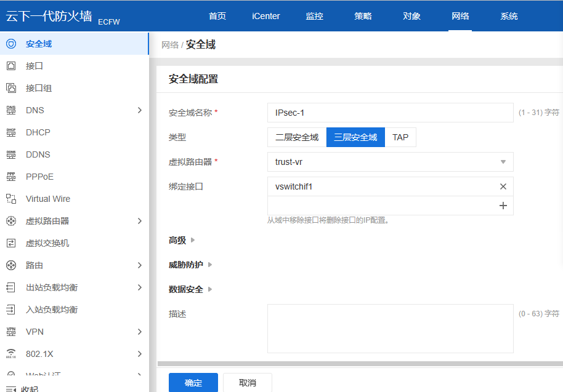Click the 确定 button
The image size is (563, 392).
coord(193,383)
